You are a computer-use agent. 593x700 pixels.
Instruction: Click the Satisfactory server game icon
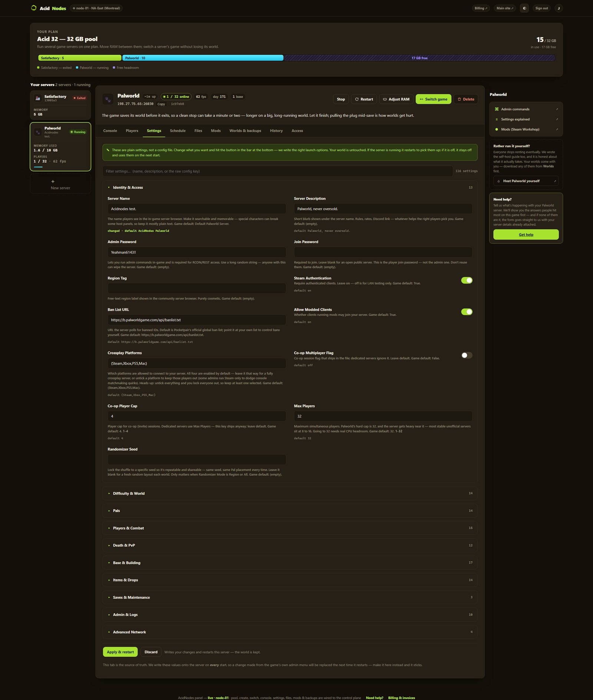pyautogui.click(x=38, y=98)
